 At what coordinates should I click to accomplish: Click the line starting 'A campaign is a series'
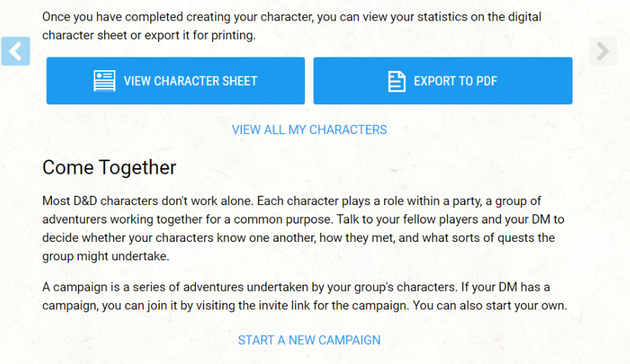tap(296, 287)
